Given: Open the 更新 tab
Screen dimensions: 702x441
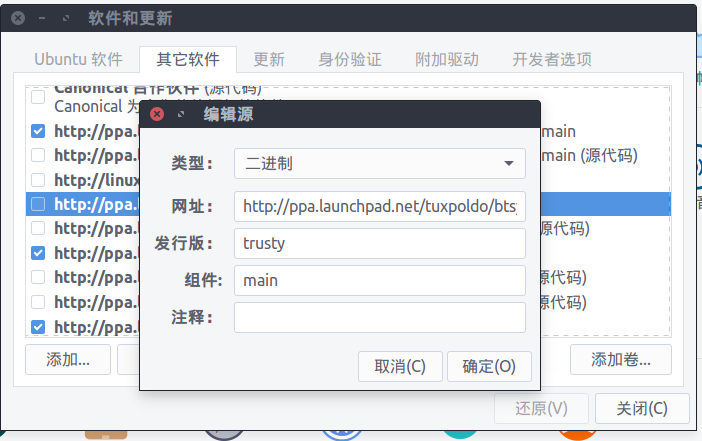Looking at the screenshot, I should [x=269, y=60].
